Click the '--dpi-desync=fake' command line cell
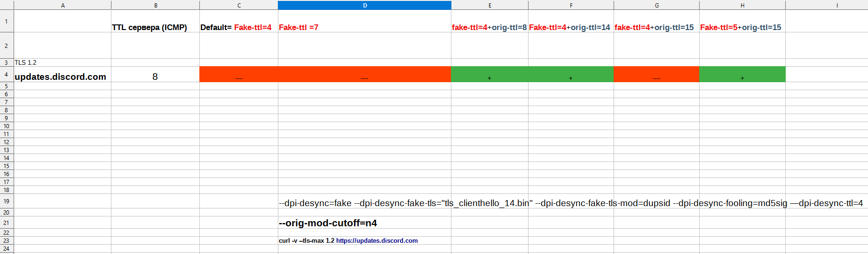 pos(364,201)
